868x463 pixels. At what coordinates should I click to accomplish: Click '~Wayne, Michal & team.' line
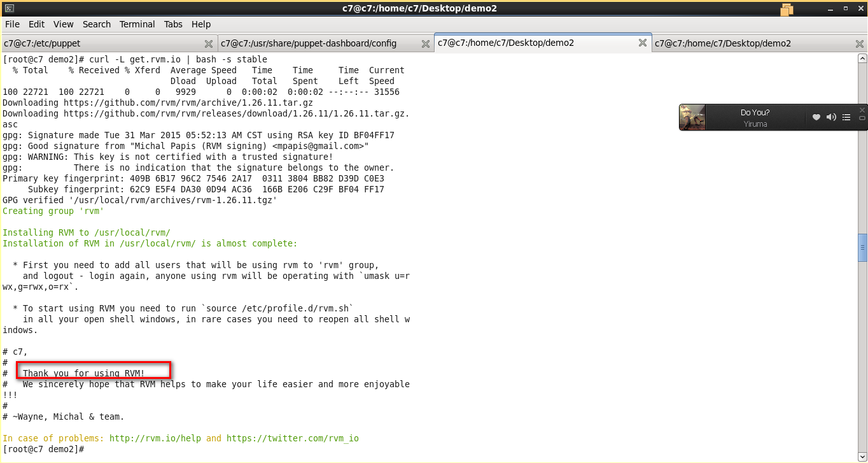(x=64, y=417)
